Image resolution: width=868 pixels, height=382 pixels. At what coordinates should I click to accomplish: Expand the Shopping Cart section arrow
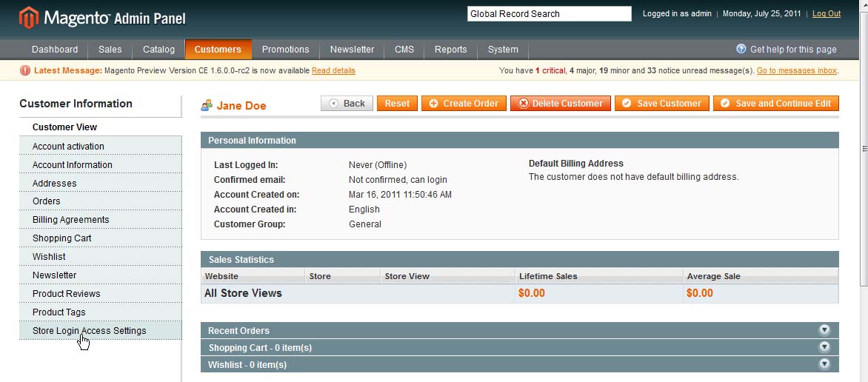click(x=825, y=347)
